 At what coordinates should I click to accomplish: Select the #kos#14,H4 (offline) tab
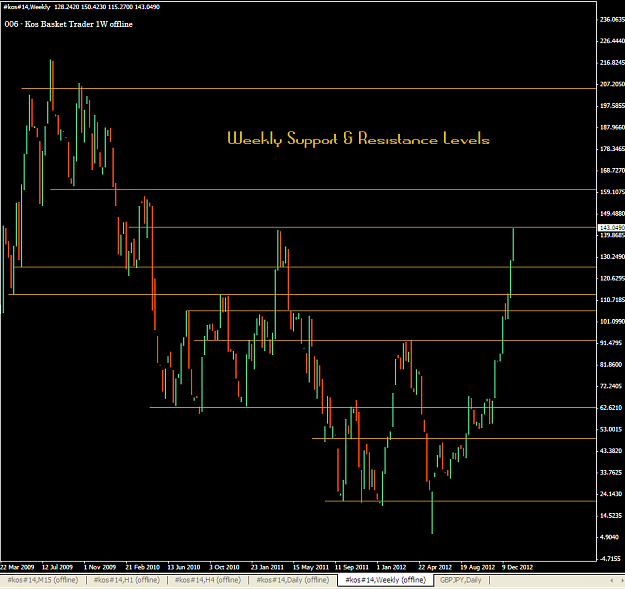(x=208, y=580)
